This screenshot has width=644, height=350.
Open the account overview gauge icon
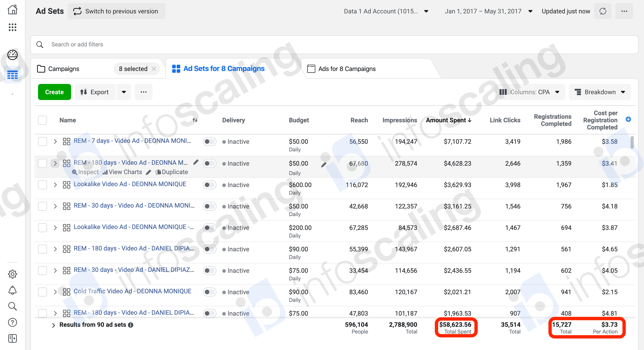[x=12, y=55]
